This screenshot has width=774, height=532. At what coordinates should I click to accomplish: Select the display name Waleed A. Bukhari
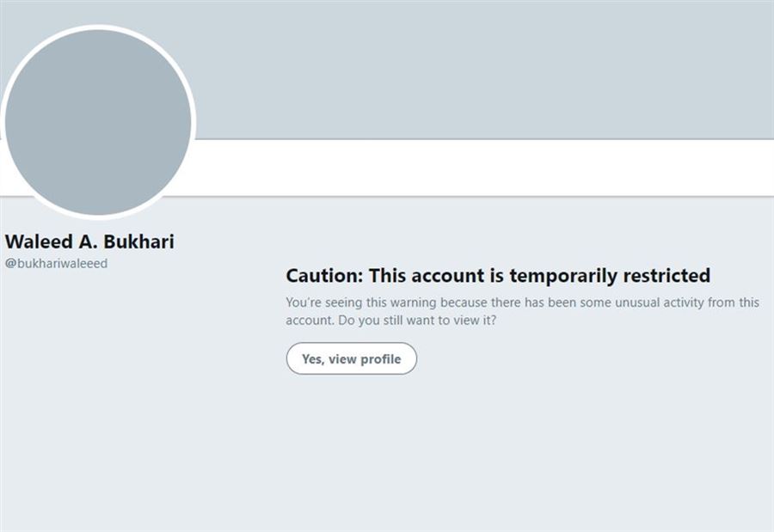[x=89, y=242]
